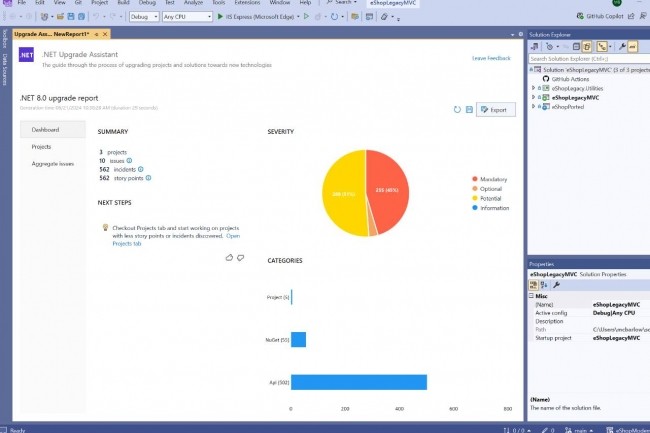Click the info icon beside story points
The image size is (650, 433).
pyautogui.click(x=149, y=178)
